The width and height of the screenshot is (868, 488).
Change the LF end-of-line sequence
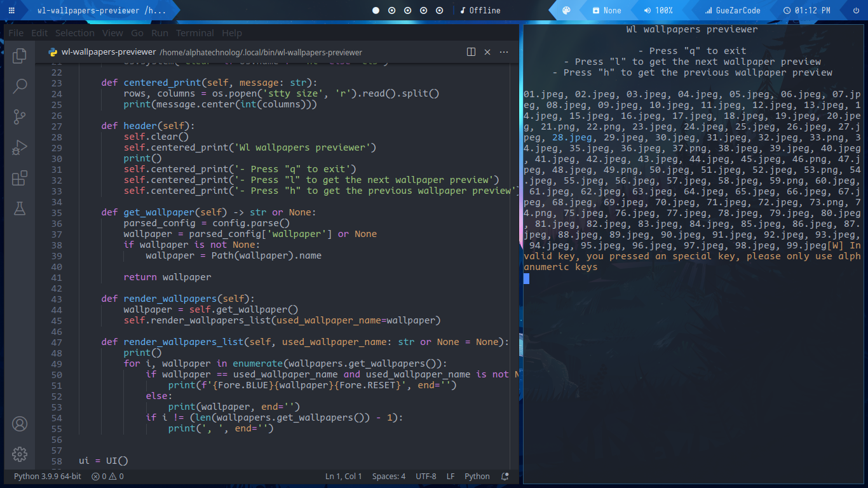coord(451,477)
